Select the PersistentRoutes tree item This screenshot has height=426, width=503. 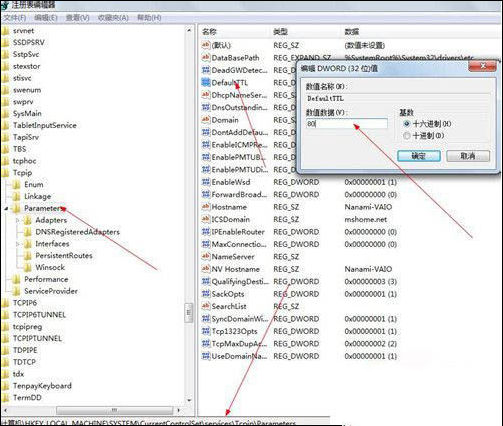click(64, 256)
